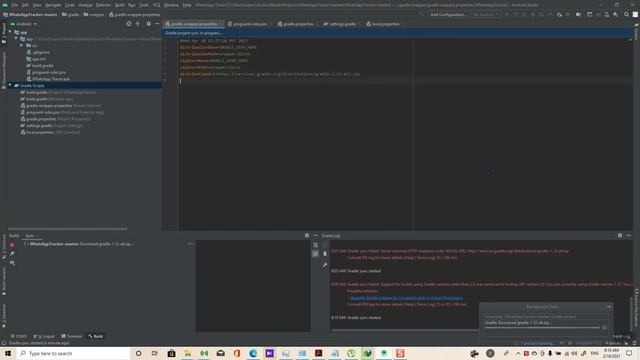Click the Event Log wrench settings icon
The height and width of the screenshot is (360, 640).
(x=325, y=265)
